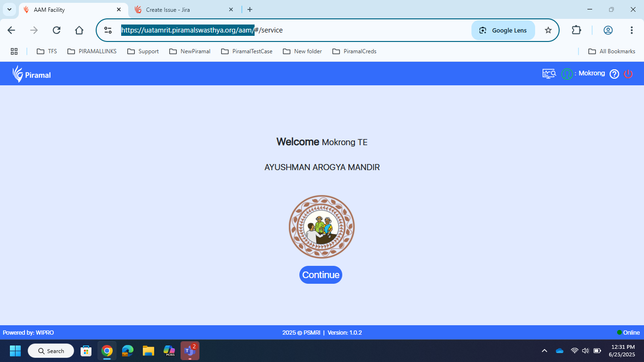Screen dimensions: 644x362
Task: Open Google Lens search
Action: [503, 30]
